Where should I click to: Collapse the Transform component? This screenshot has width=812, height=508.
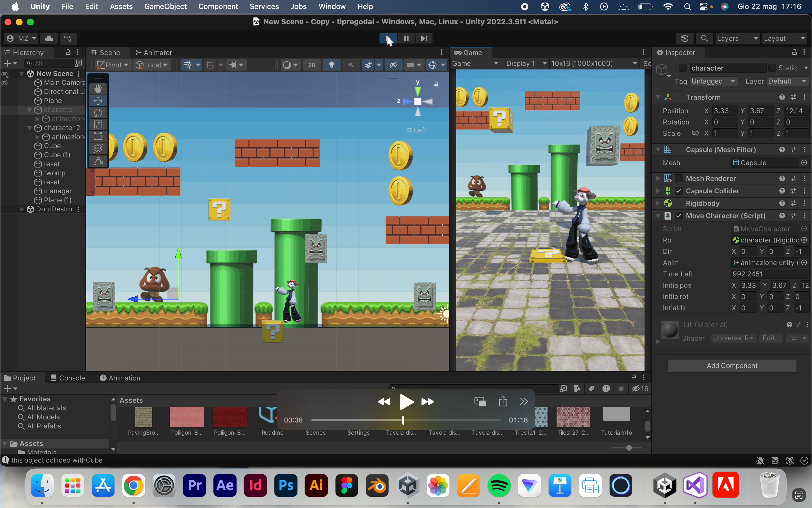click(658, 97)
